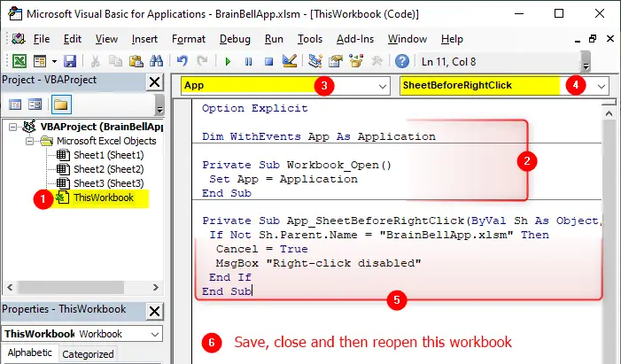Run the macro with the green play icon
This screenshot has height=364, width=621.
pyautogui.click(x=228, y=62)
